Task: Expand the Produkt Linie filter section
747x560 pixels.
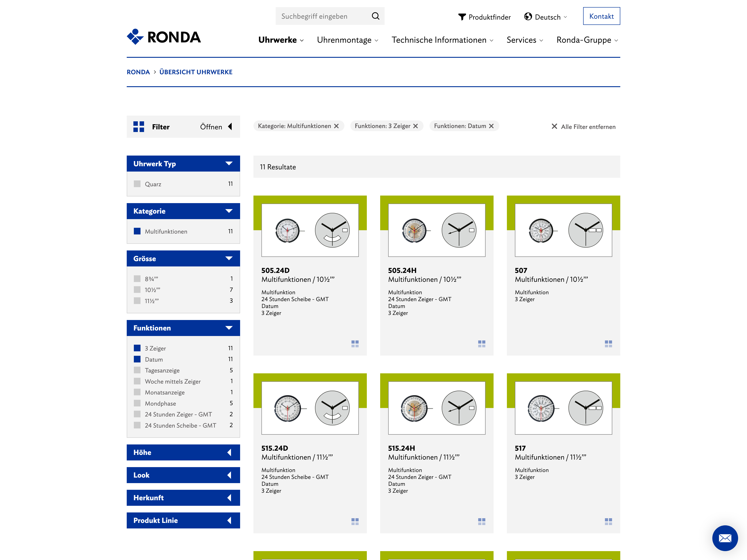Action: [183, 520]
